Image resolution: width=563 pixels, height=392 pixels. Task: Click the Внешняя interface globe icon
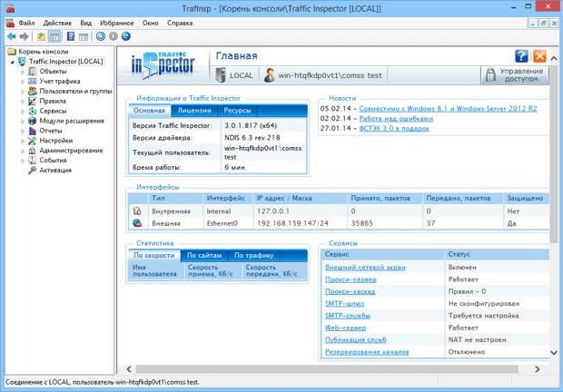[x=137, y=223]
